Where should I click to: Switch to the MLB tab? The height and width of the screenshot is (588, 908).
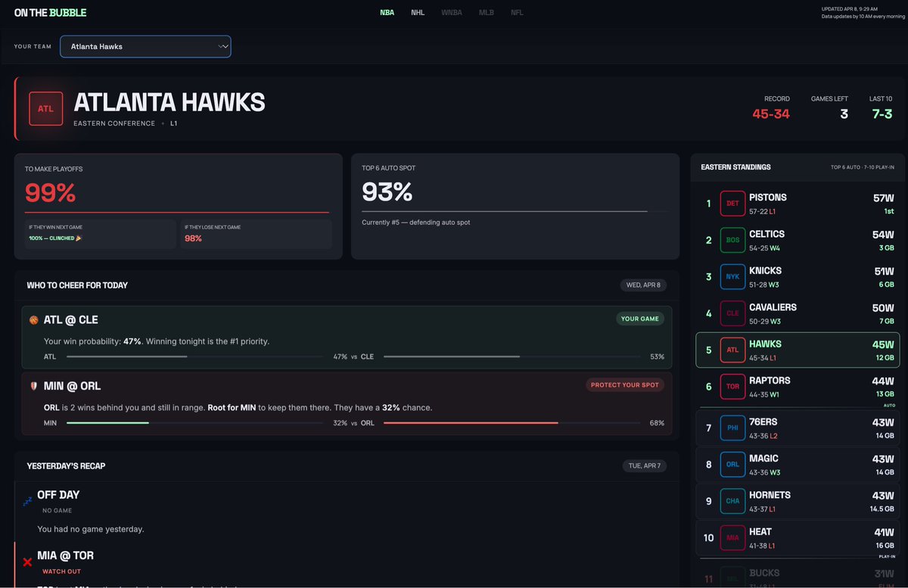(x=487, y=13)
